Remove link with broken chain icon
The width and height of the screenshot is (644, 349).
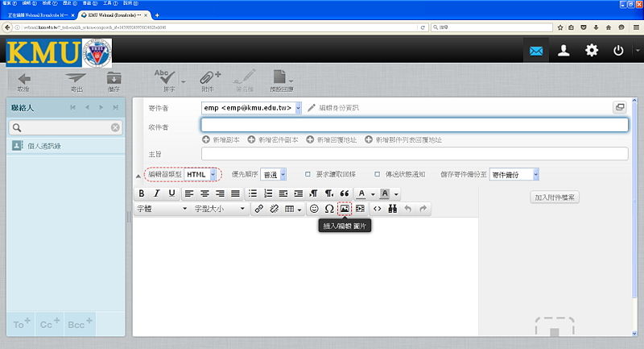coord(274,209)
